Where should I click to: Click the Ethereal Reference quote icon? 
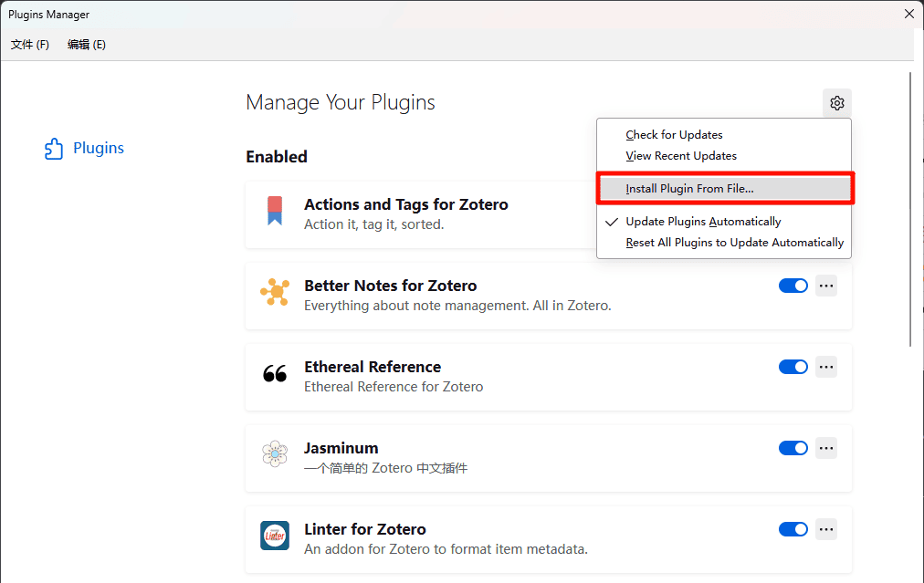275,374
